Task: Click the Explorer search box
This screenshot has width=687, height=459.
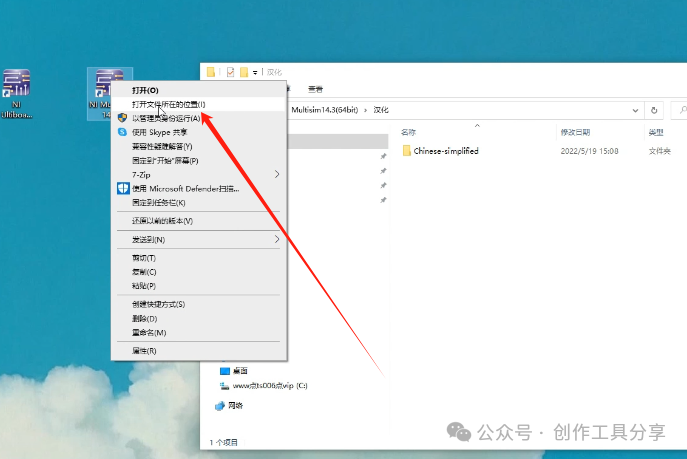Action: tap(680, 110)
